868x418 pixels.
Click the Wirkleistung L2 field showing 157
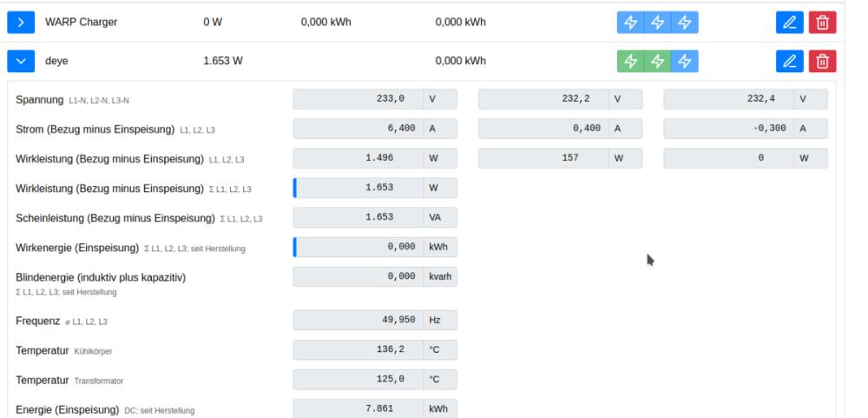(x=543, y=158)
